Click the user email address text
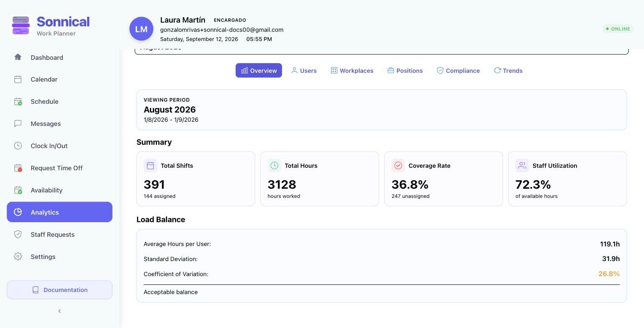The height and width of the screenshot is (328, 644). pyautogui.click(x=222, y=30)
